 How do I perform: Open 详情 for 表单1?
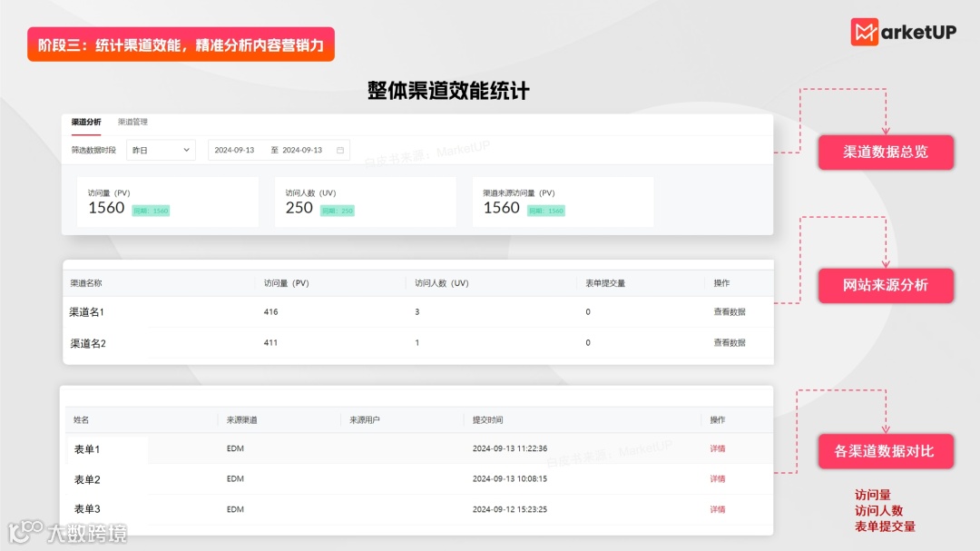point(716,448)
